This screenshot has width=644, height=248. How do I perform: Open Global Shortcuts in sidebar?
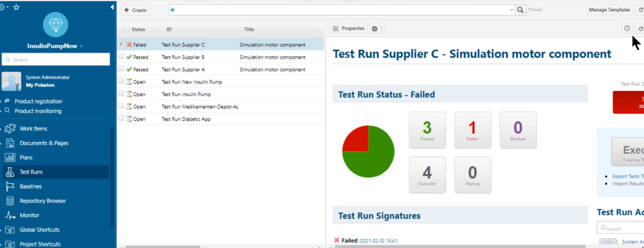click(x=39, y=230)
